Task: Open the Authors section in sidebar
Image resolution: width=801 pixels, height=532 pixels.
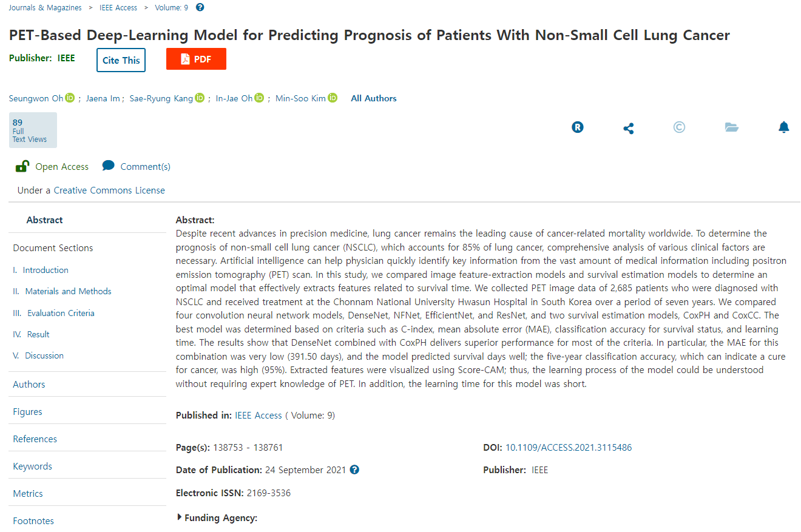Action: click(29, 384)
